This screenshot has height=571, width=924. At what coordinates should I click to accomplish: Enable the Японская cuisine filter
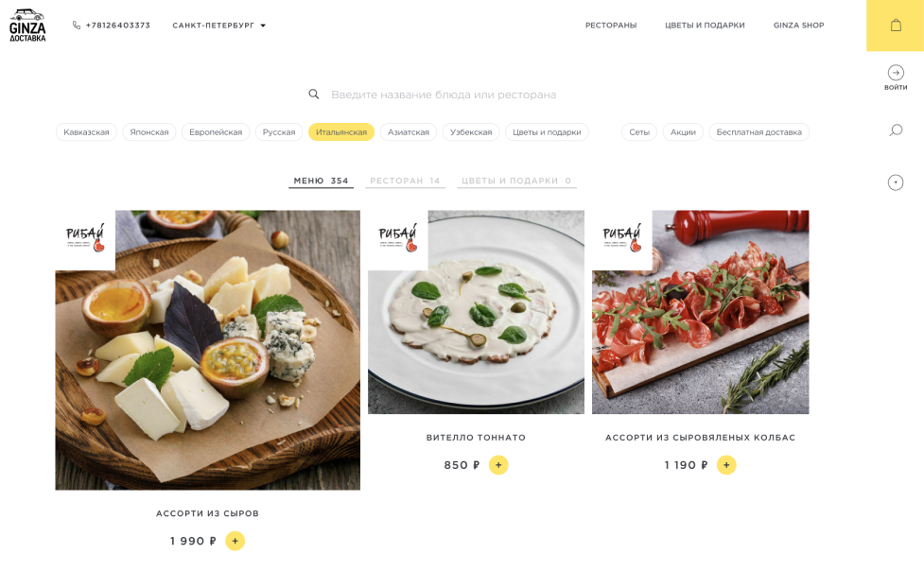coord(149,132)
